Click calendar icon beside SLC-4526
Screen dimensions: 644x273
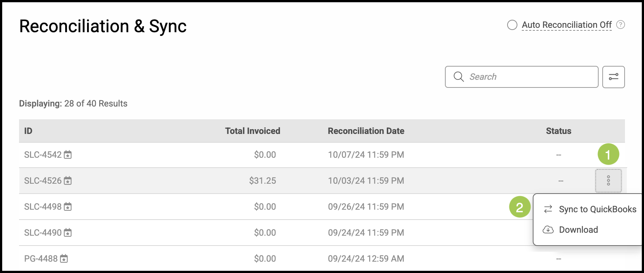point(68,181)
